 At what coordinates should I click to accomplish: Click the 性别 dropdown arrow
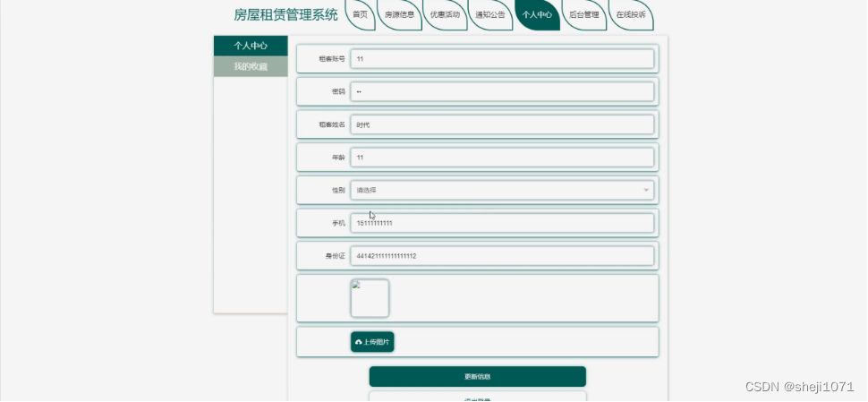pyautogui.click(x=645, y=191)
